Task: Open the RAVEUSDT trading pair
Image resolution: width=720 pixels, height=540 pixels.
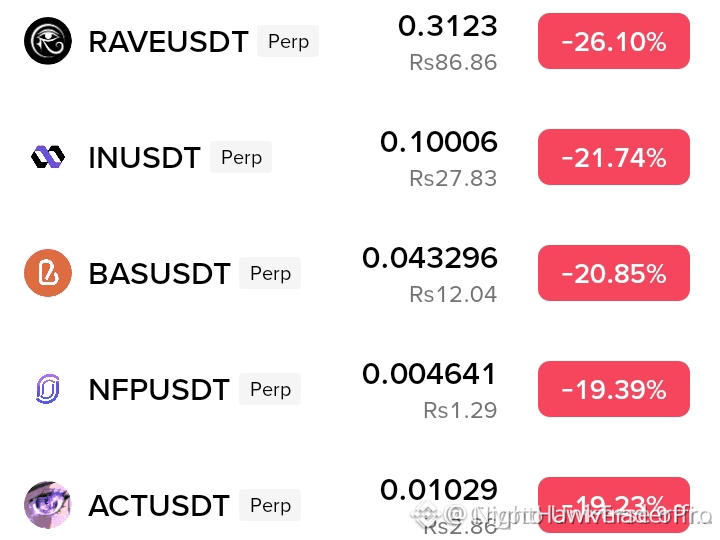Action: click(x=169, y=41)
